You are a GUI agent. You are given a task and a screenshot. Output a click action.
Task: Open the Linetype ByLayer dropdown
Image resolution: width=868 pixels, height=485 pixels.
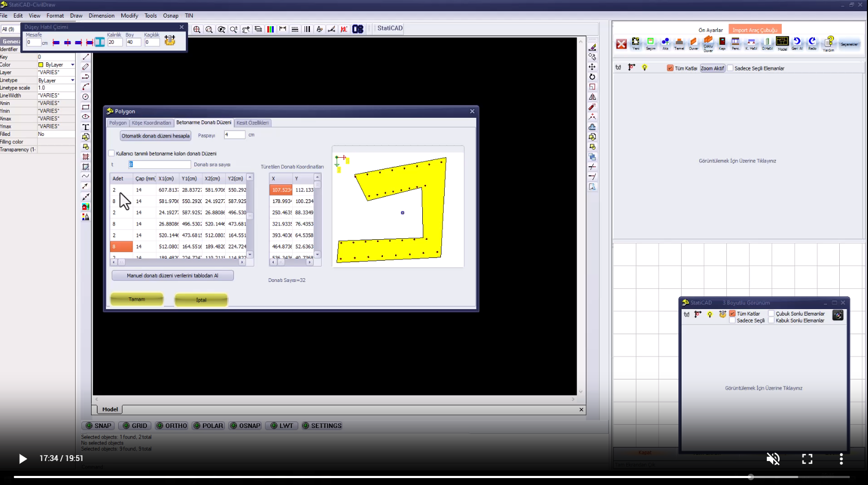[x=72, y=80]
